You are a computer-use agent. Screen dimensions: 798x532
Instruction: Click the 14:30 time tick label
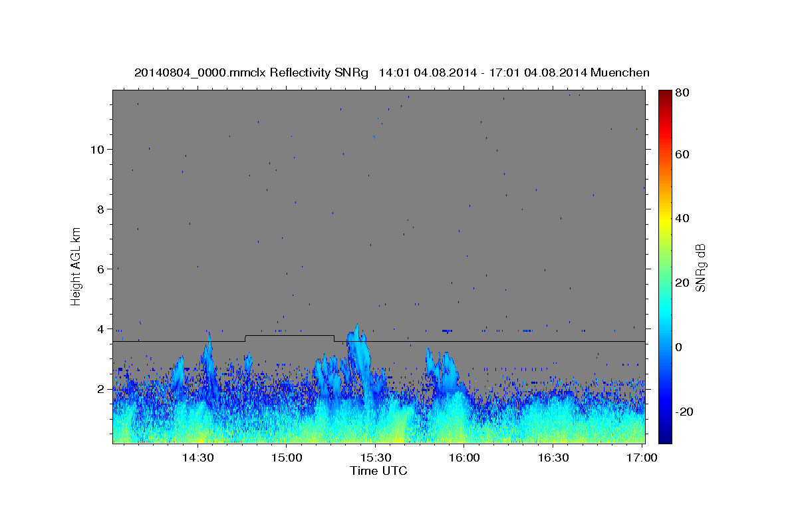tap(198, 458)
